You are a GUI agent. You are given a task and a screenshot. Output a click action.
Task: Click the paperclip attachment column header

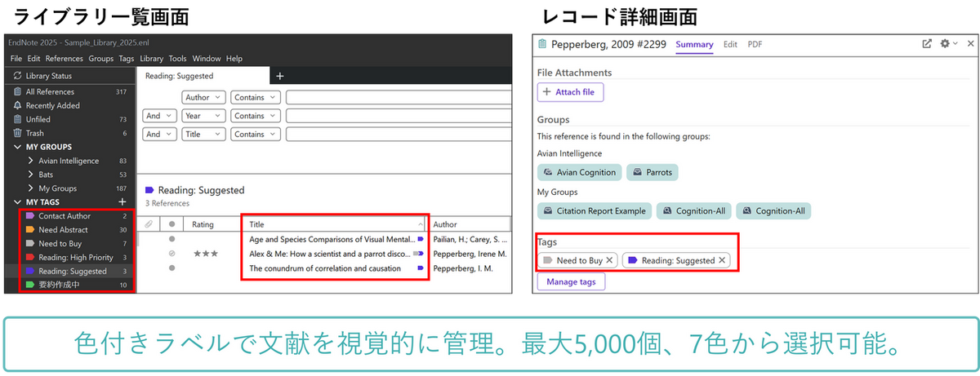click(x=149, y=224)
